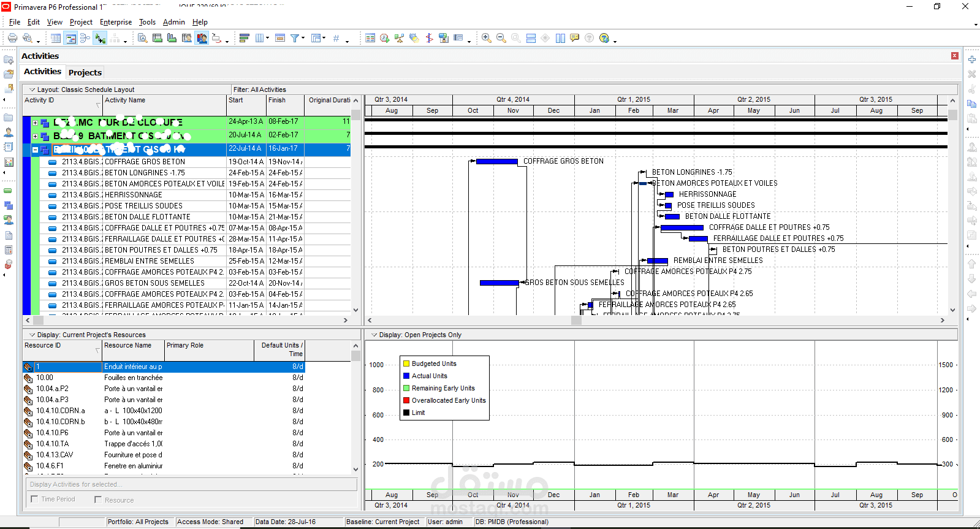
Task: Show Activity Usage Profile icon
Action: click(x=172, y=38)
